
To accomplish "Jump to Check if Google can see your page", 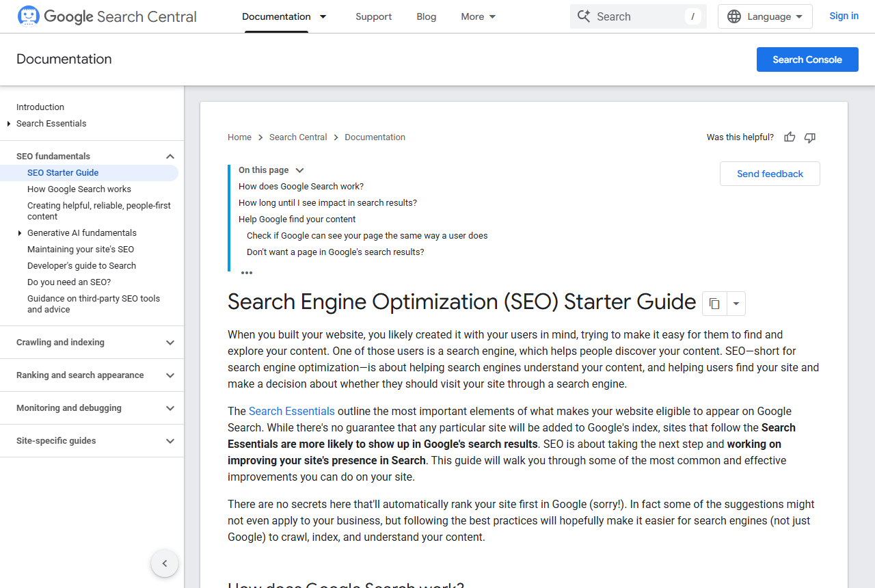I will click(x=367, y=236).
